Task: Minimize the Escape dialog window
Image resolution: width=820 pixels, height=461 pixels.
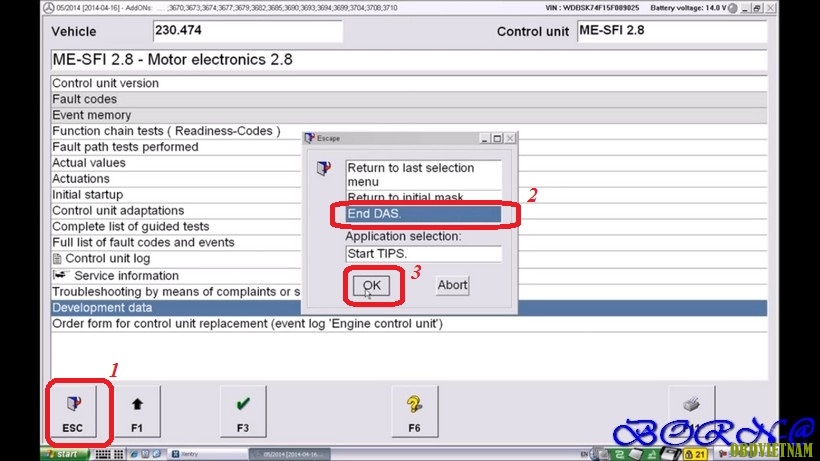Action: (x=484, y=138)
